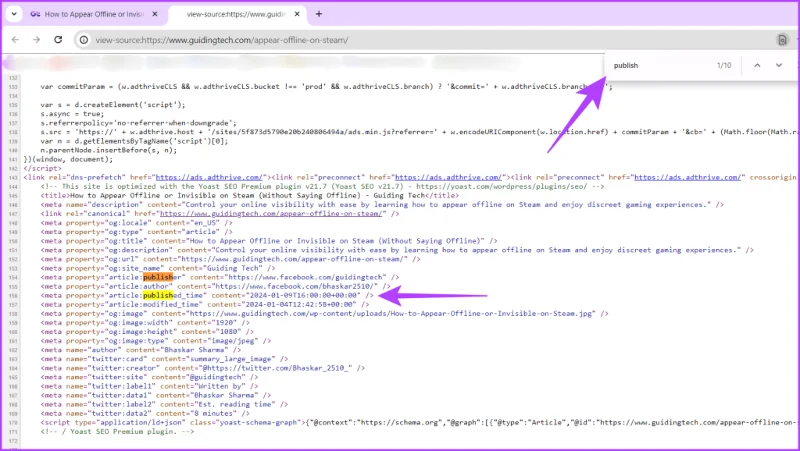Open the canonical appear-offline-on-steam link
Viewport: 800px width, 451px height.
[271, 214]
